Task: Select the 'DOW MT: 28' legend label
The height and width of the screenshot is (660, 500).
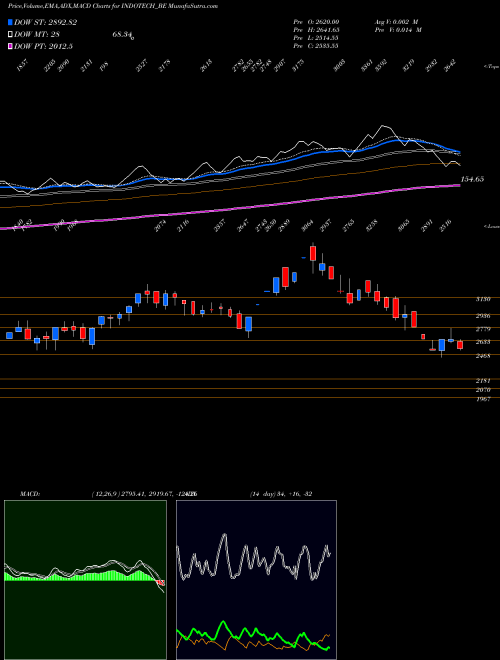Action: (x=38, y=34)
